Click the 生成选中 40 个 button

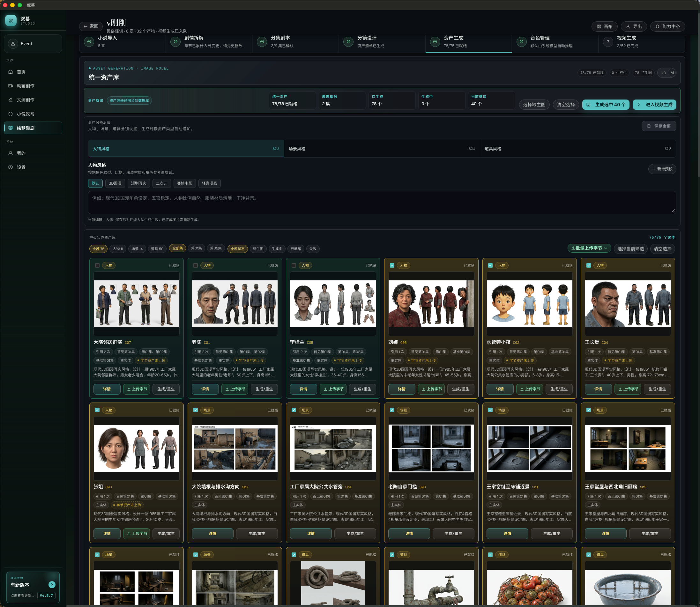coord(606,105)
